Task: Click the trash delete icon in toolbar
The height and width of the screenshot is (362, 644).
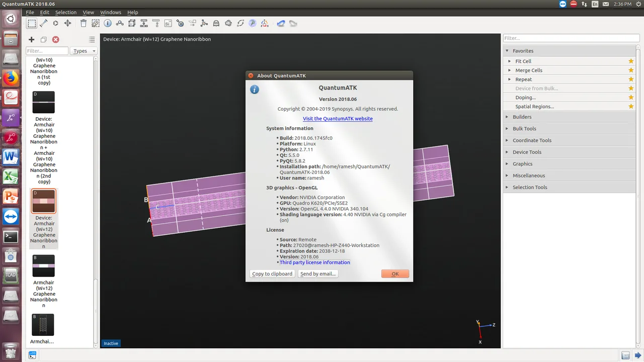Action: pyautogui.click(x=84, y=23)
